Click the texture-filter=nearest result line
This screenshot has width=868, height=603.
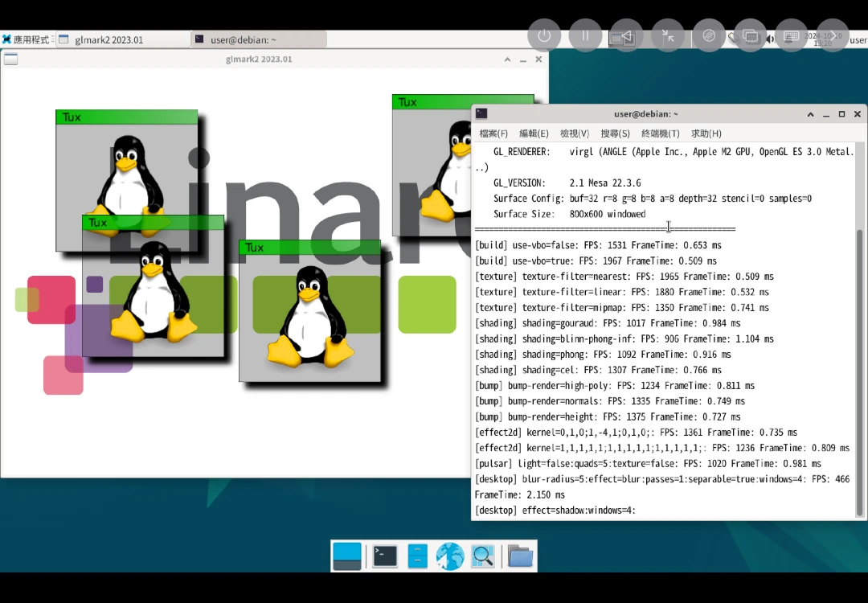pos(624,277)
